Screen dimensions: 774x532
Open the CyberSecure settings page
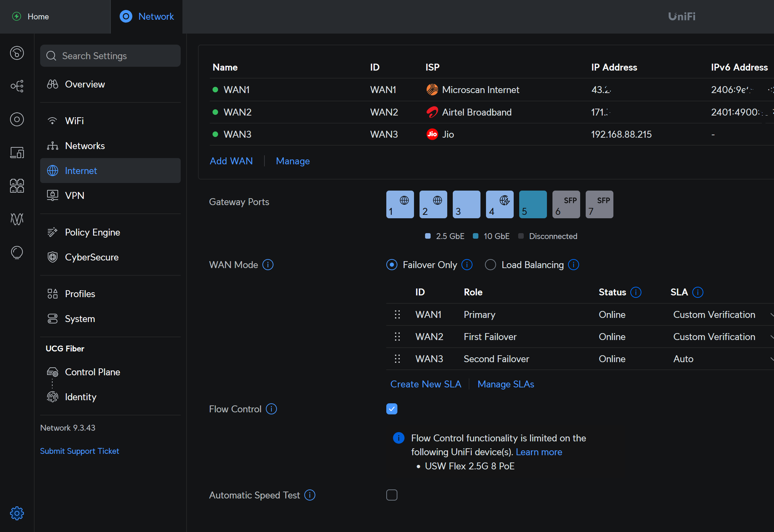[110, 257]
